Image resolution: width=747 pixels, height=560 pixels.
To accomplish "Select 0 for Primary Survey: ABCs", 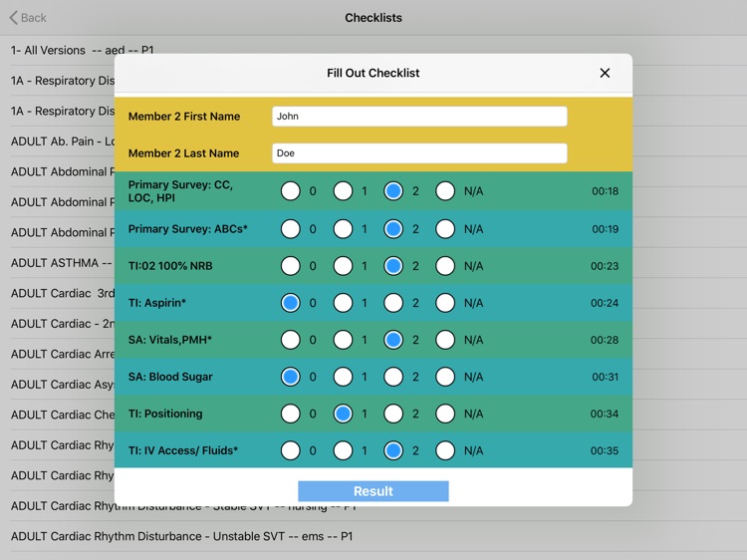I will [291, 229].
